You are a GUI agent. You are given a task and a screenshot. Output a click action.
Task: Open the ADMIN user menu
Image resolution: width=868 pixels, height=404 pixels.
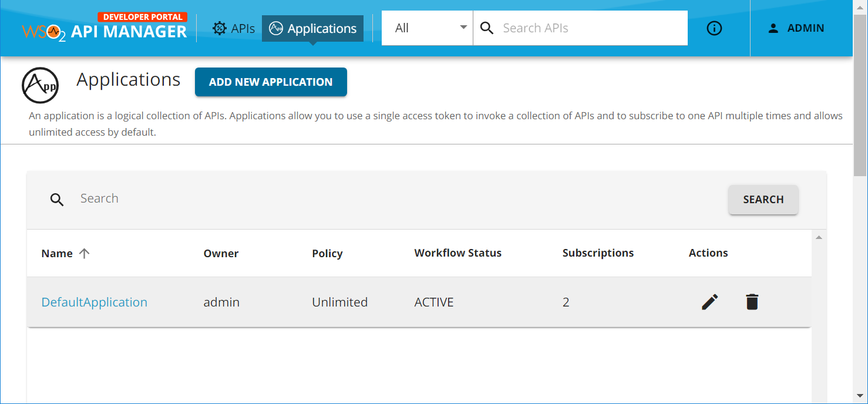796,28
